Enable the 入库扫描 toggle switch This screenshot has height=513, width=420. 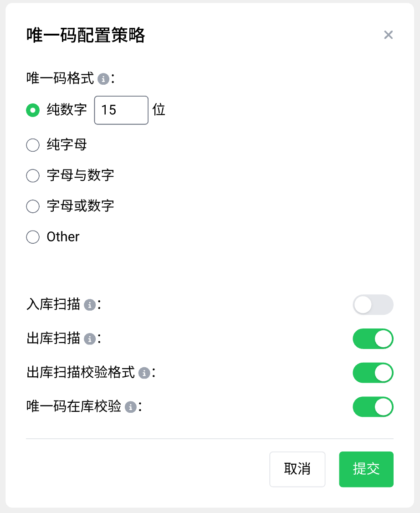click(x=373, y=305)
